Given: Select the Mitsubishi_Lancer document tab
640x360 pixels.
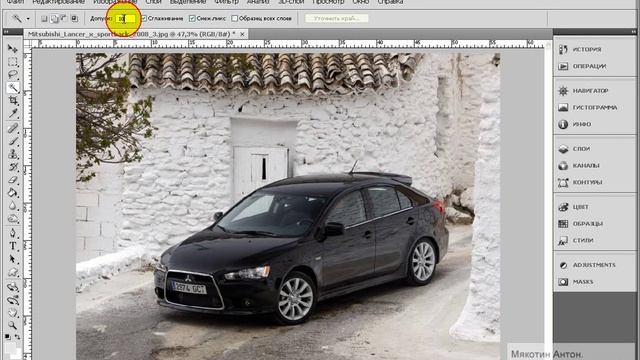Looking at the screenshot, I should 132,34.
